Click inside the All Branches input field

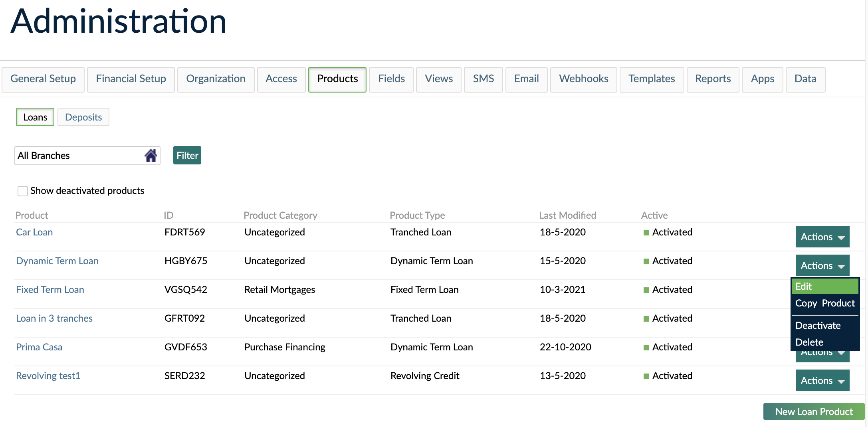point(72,155)
